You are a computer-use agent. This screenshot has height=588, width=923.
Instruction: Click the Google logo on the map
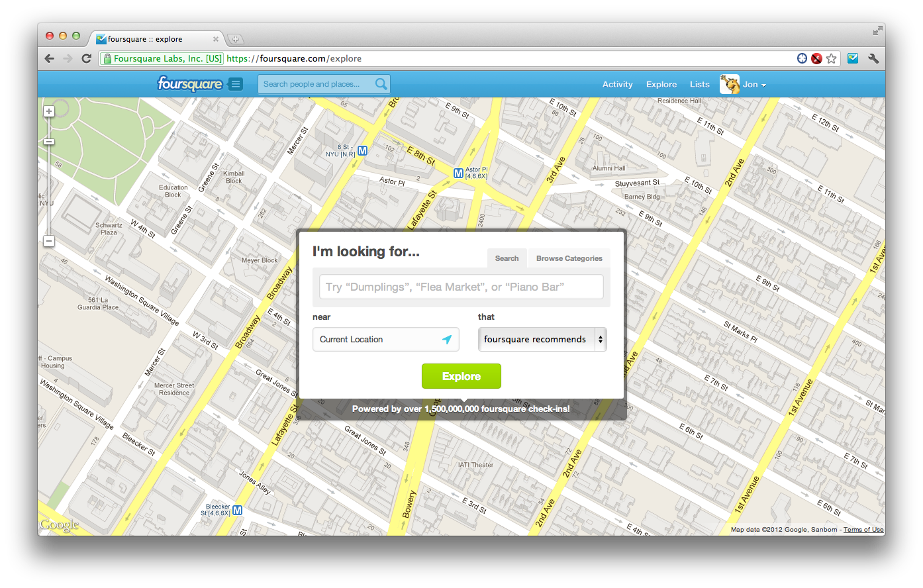pyautogui.click(x=60, y=525)
